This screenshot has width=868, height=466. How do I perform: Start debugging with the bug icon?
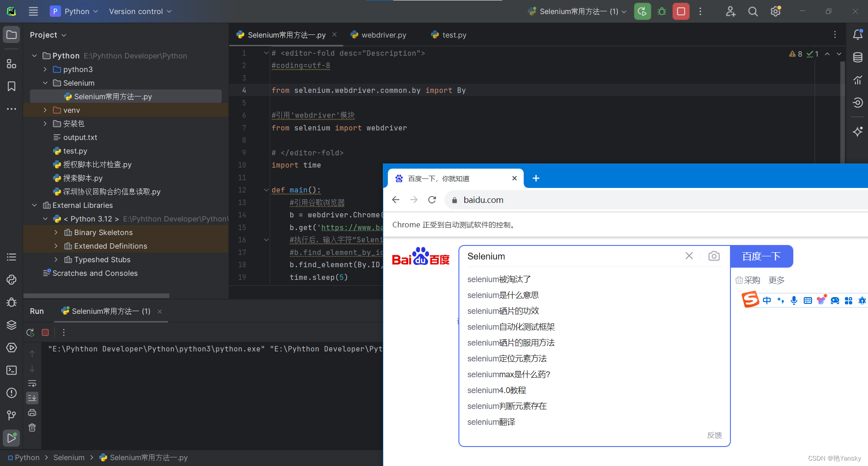(x=662, y=11)
